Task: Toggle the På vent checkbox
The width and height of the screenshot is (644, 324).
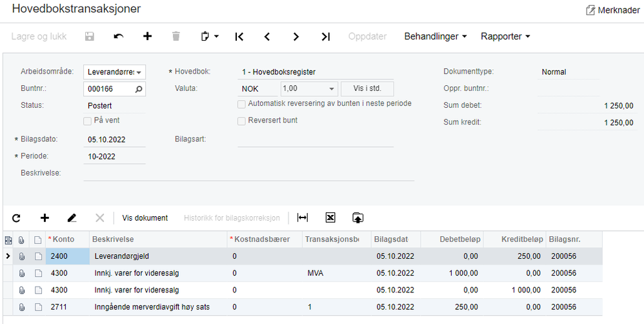Action: click(87, 121)
